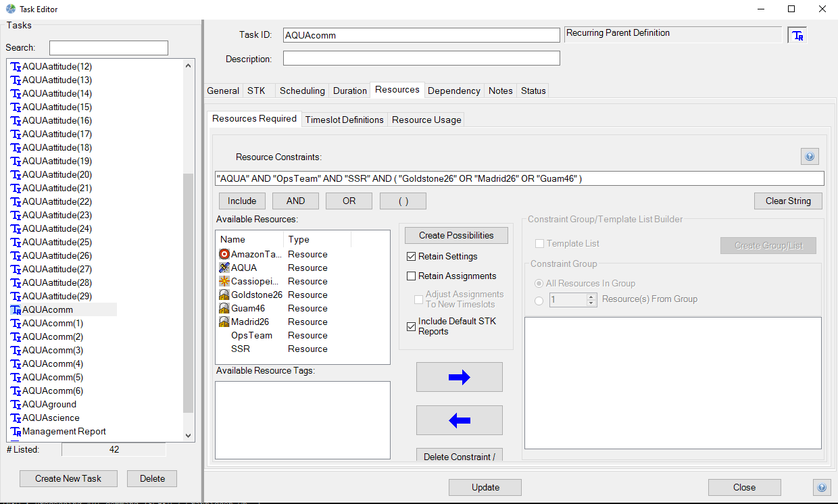Toggle Include Default STK Reports checkbox
The height and width of the screenshot is (504, 838).
tap(412, 326)
